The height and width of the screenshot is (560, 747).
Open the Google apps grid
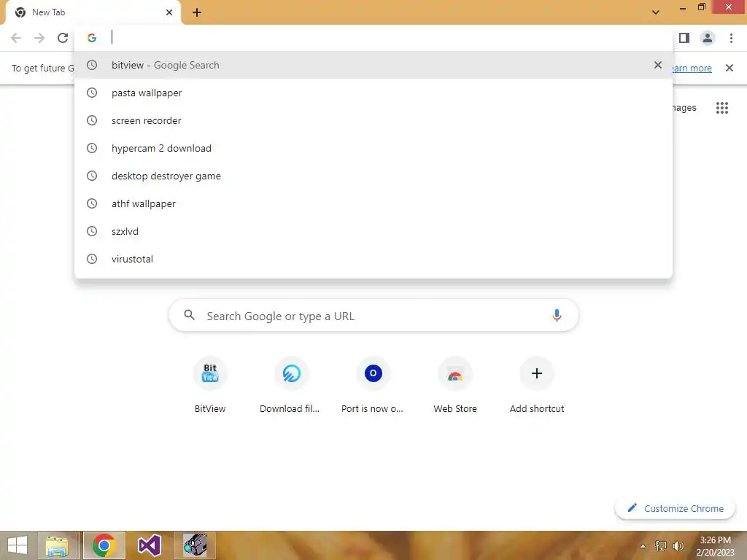[722, 108]
